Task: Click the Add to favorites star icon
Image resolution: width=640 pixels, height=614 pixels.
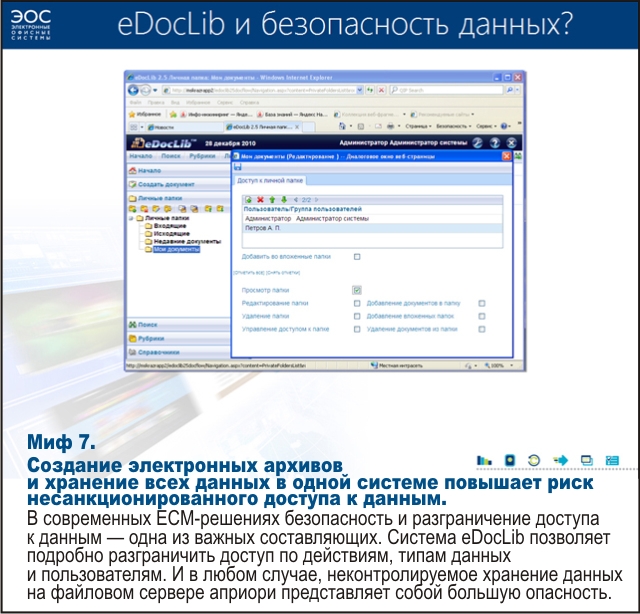Action: click(173, 114)
